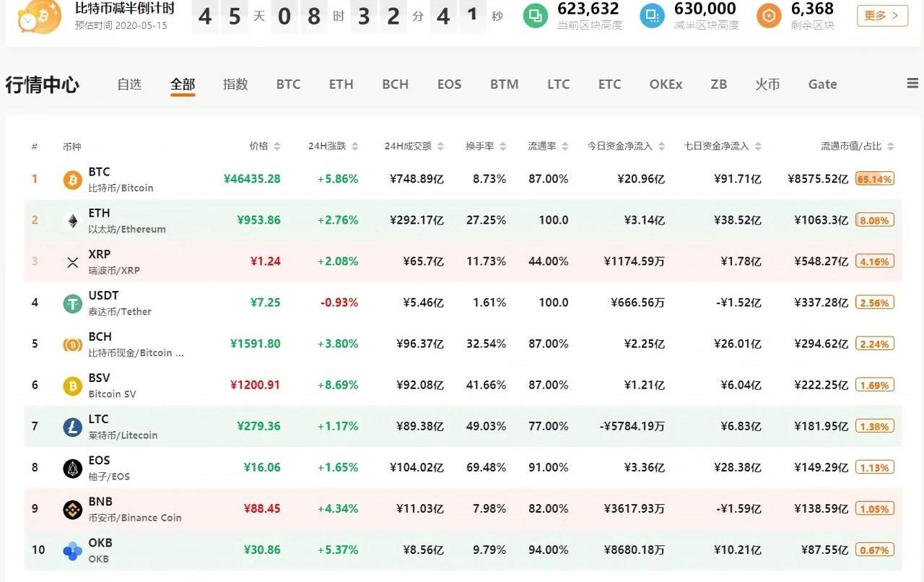Click the OKB coin icon

click(x=72, y=550)
